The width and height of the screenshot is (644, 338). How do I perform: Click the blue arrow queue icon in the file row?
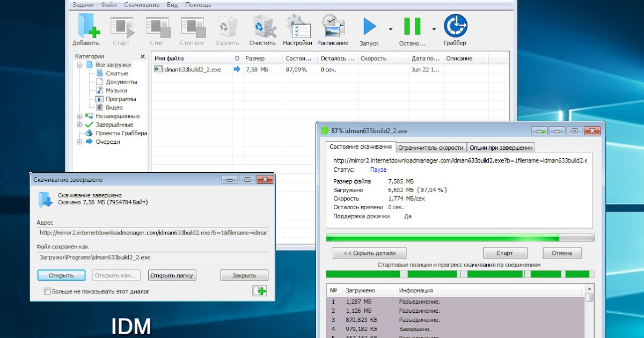[237, 69]
